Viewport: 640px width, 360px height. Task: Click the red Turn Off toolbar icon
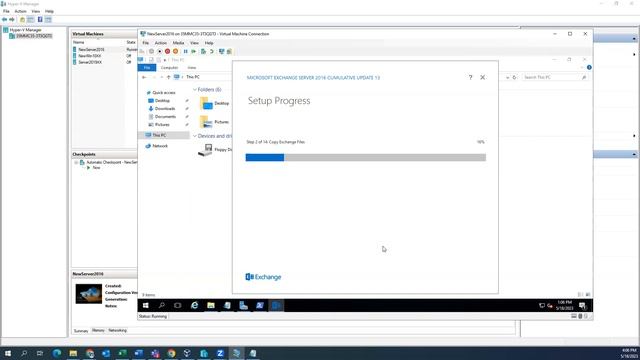(167, 51)
